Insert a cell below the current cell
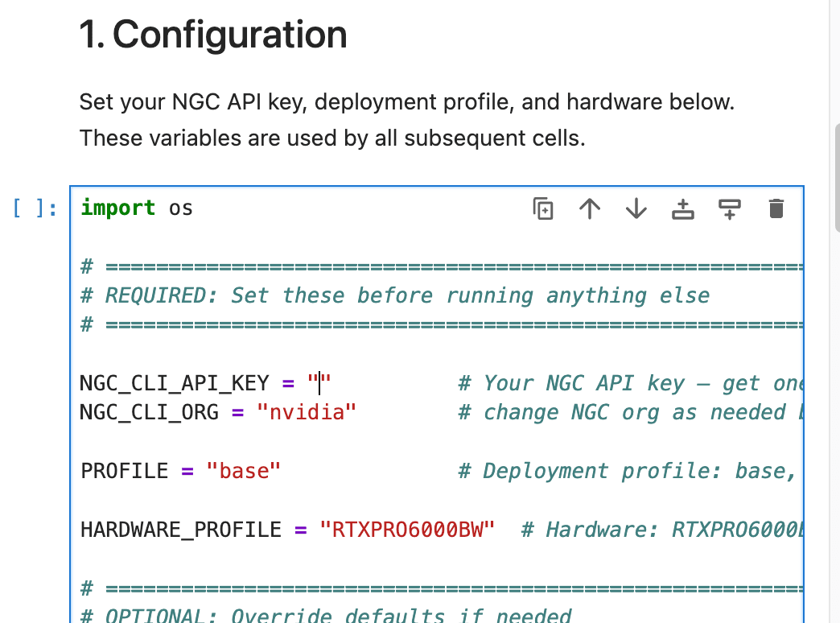The height and width of the screenshot is (623, 840). pyautogui.click(x=729, y=208)
